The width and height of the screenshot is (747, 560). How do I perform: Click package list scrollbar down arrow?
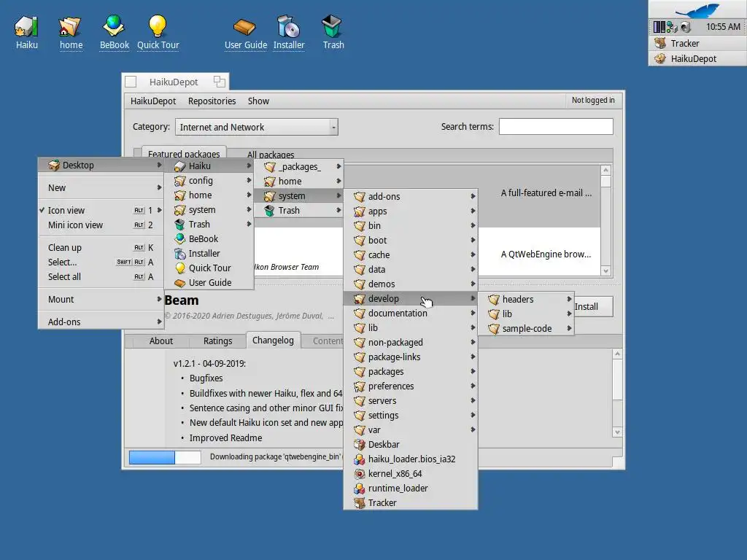coord(606,271)
